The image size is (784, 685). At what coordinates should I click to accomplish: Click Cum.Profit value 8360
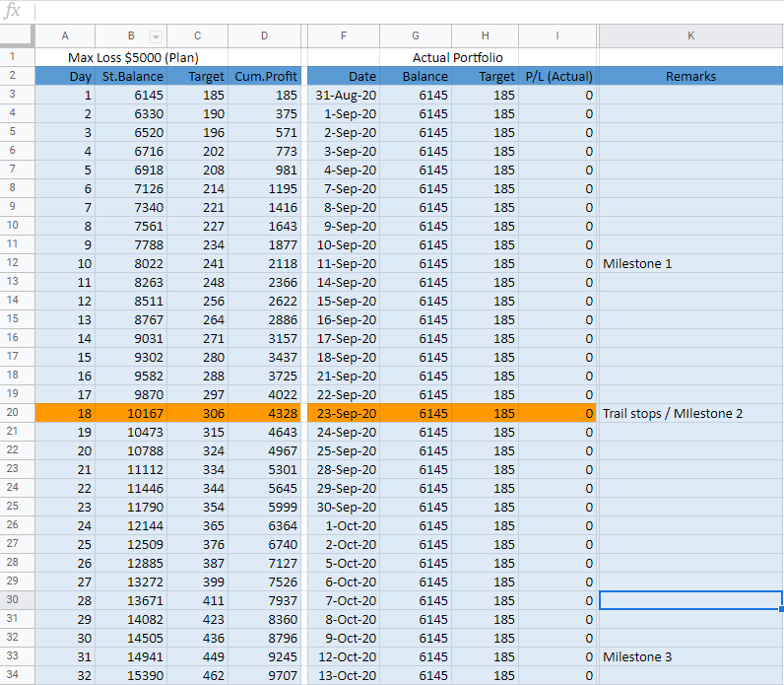(x=265, y=619)
